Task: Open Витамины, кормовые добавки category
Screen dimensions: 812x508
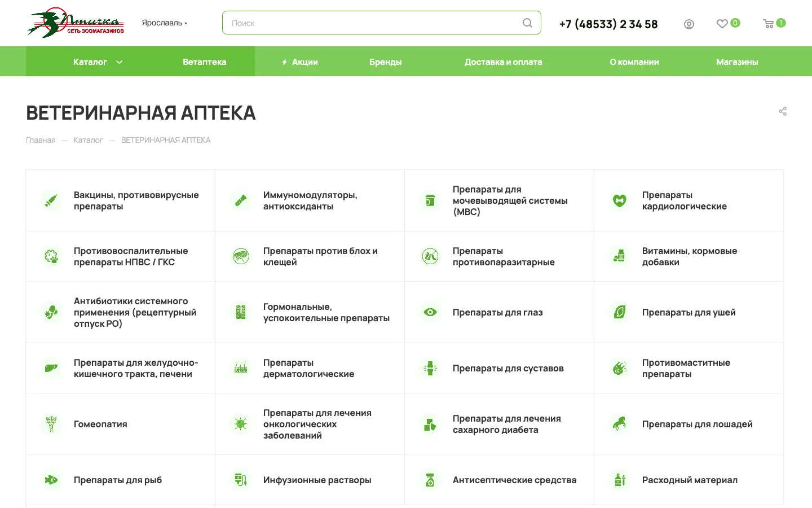Action: pos(689,256)
